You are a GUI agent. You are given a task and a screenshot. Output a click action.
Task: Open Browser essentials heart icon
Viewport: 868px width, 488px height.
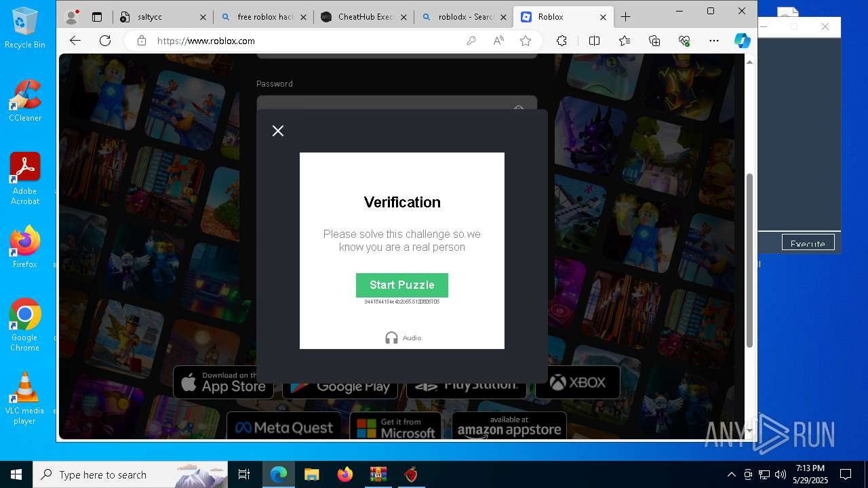point(684,41)
